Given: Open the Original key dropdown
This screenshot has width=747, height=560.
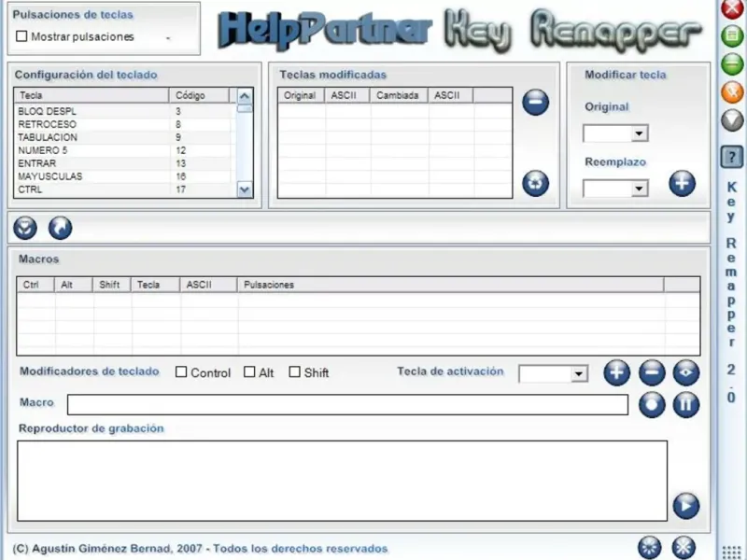Looking at the screenshot, I should click(x=640, y=133).
